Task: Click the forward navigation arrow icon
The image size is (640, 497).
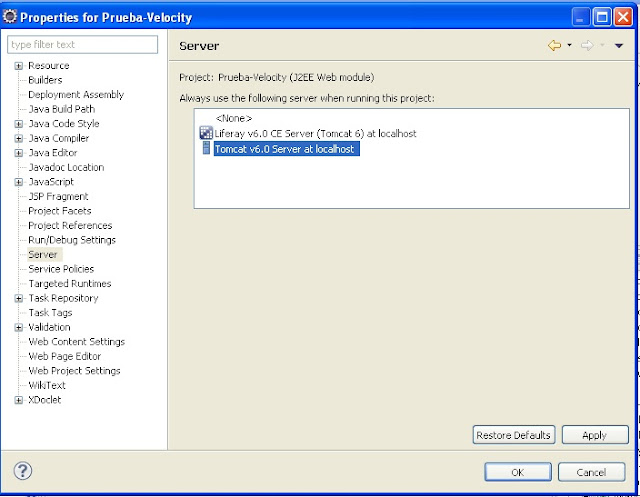Action: coord(588,46)
